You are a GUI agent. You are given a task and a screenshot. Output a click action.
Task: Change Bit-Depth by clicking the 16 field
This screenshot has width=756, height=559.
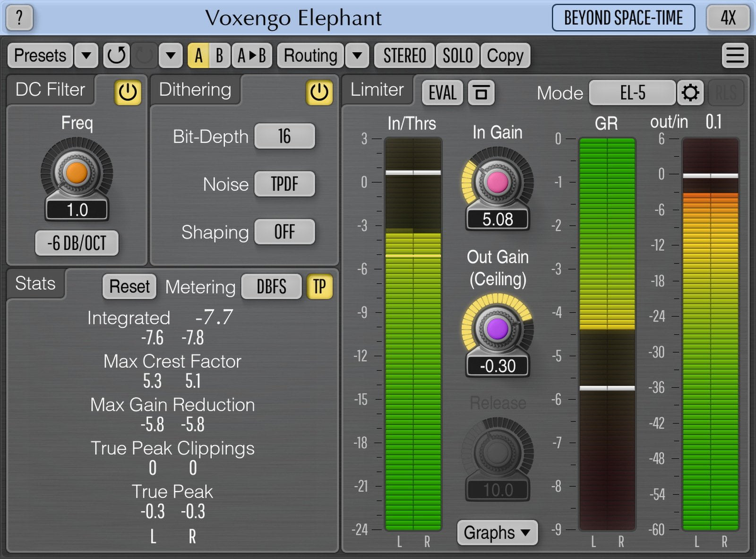pos(284,136)
